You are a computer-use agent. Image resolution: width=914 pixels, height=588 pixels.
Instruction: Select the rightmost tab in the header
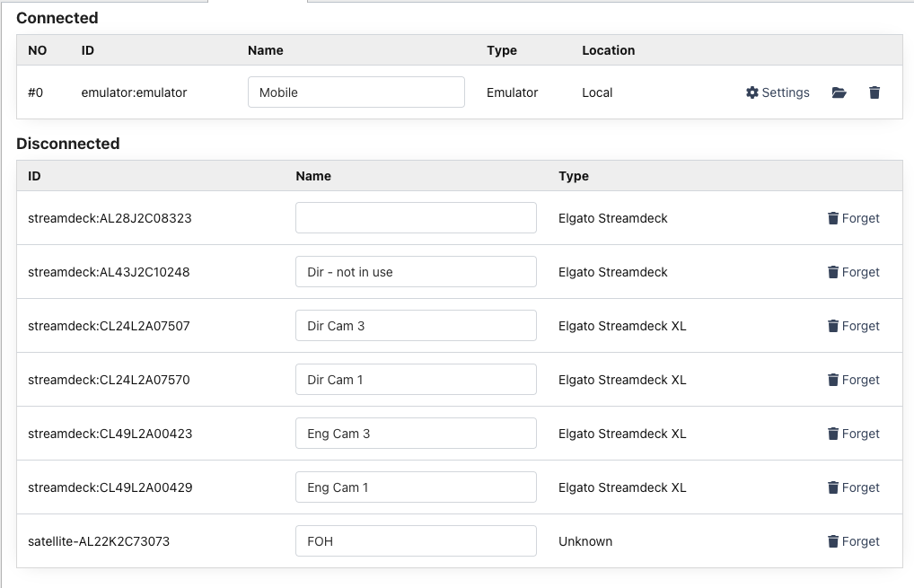[377, 3]
